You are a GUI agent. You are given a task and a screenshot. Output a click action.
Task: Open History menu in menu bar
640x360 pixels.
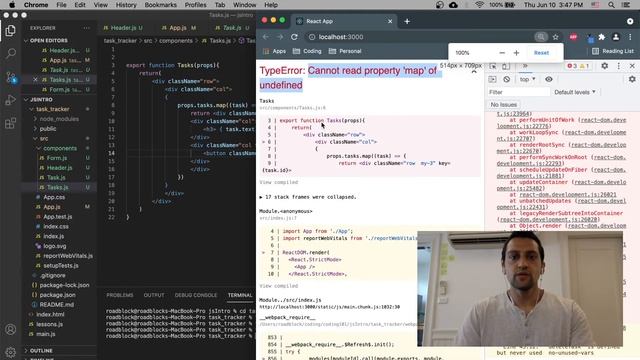pos(126,5)
